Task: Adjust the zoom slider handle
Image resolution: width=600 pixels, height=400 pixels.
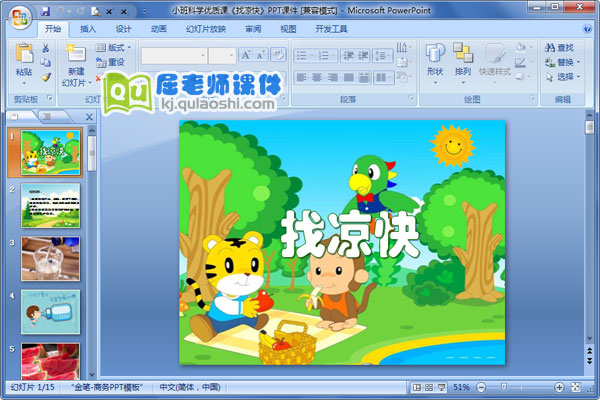Action: (504, 387)
